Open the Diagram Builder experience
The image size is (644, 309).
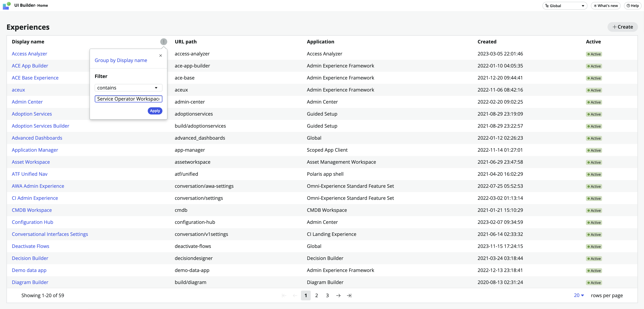(x=30, y=282)
